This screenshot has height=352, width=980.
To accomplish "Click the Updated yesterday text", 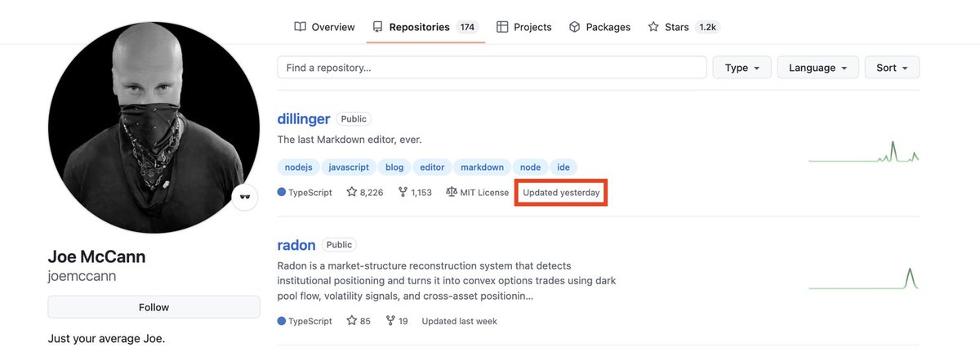I will pyautogui.click(x=561, y=193).
